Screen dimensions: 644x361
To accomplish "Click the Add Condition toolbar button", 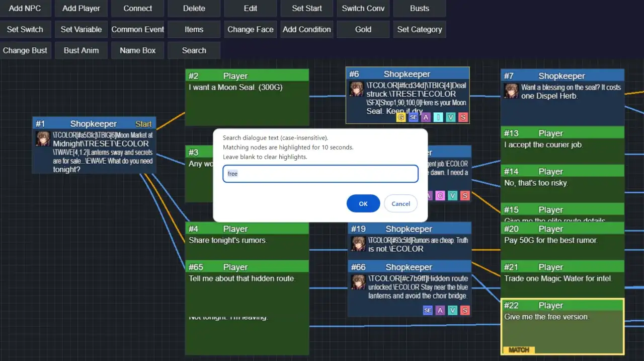I will click(307, 29).
